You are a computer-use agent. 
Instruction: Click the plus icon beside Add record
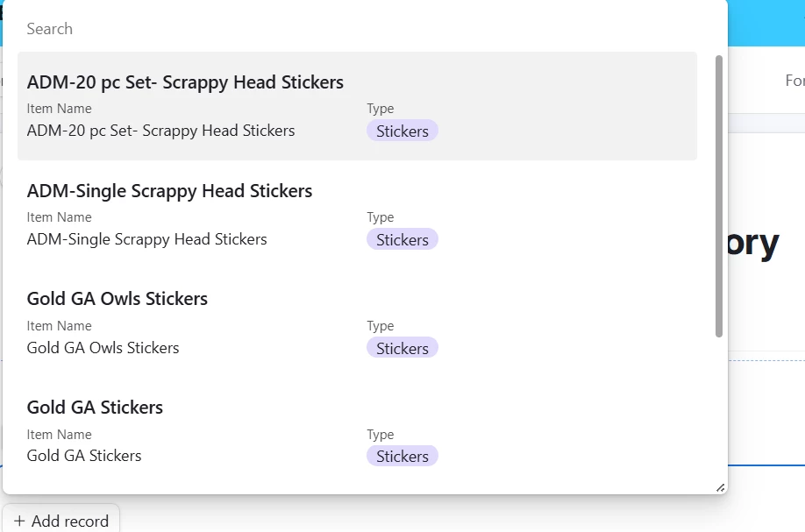[x=19, y=521]
